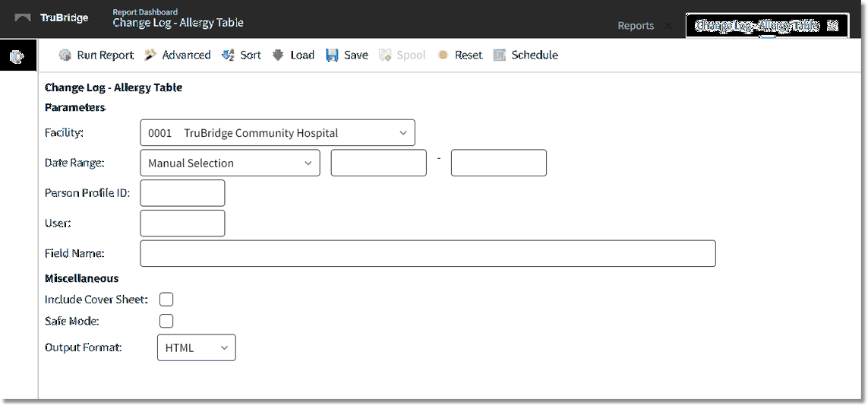Viewport: 868px width, 406px height.
Task: Open the Output Format HTML dropdown
Action: click(x=196, y=347)
